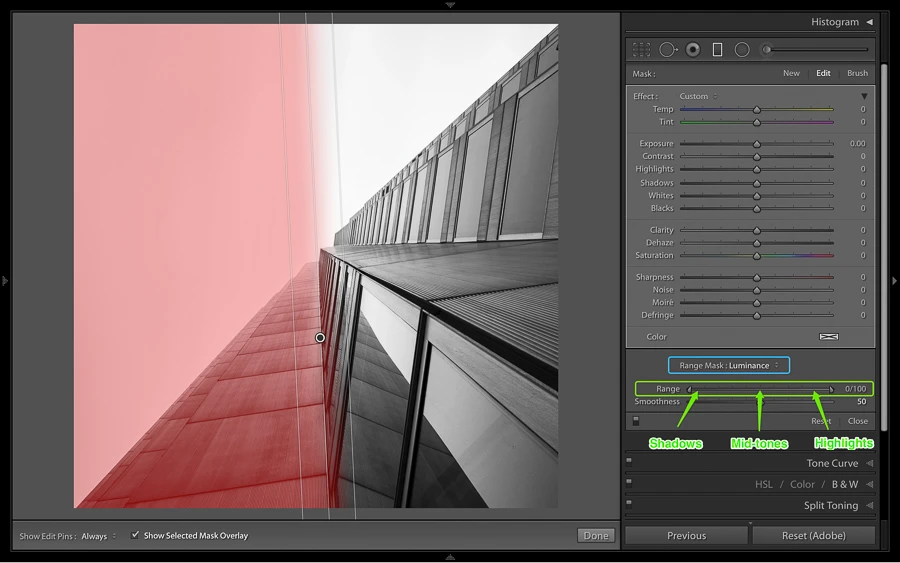
Task: Click the Whites slider handle
Action: pos(757,196)
